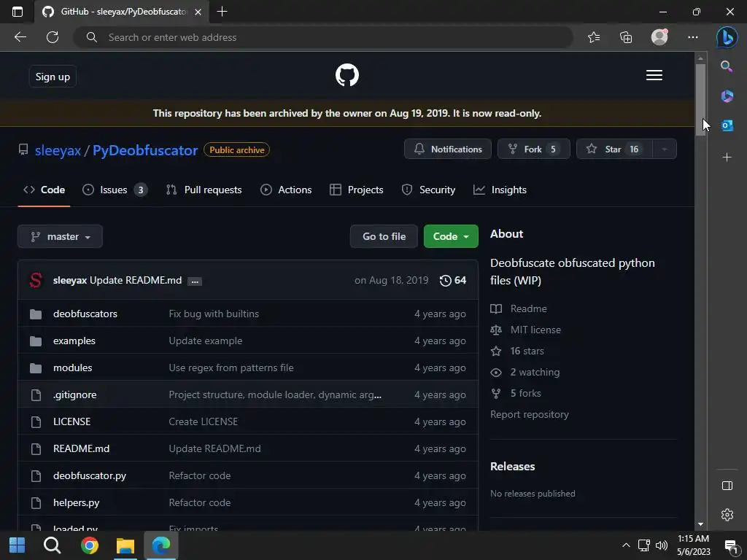Click the address bar search field

(x=323, y=37)
